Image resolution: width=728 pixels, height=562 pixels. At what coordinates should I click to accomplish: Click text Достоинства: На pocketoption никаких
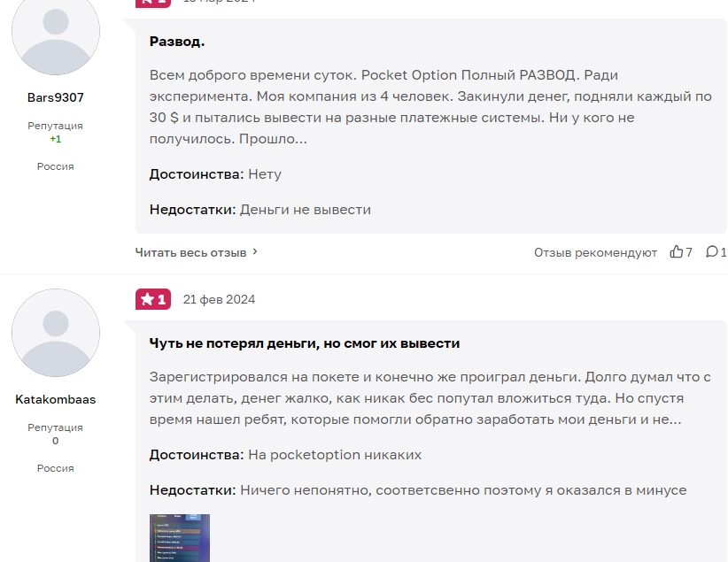pyautogui.click(x=285, y=455)
